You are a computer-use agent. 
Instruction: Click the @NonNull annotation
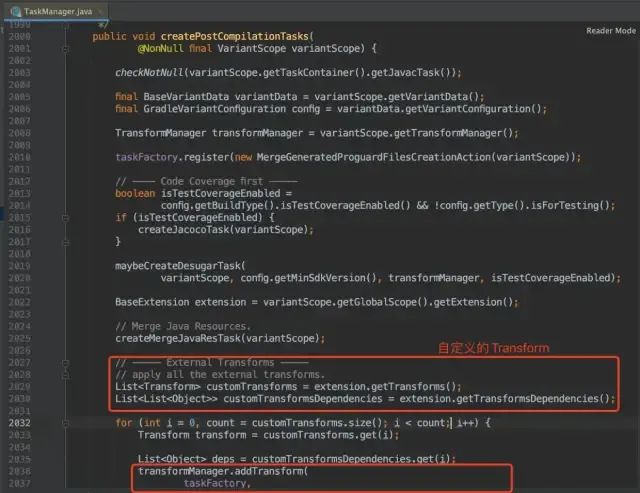pyautogui.click(x=160, y=49)
